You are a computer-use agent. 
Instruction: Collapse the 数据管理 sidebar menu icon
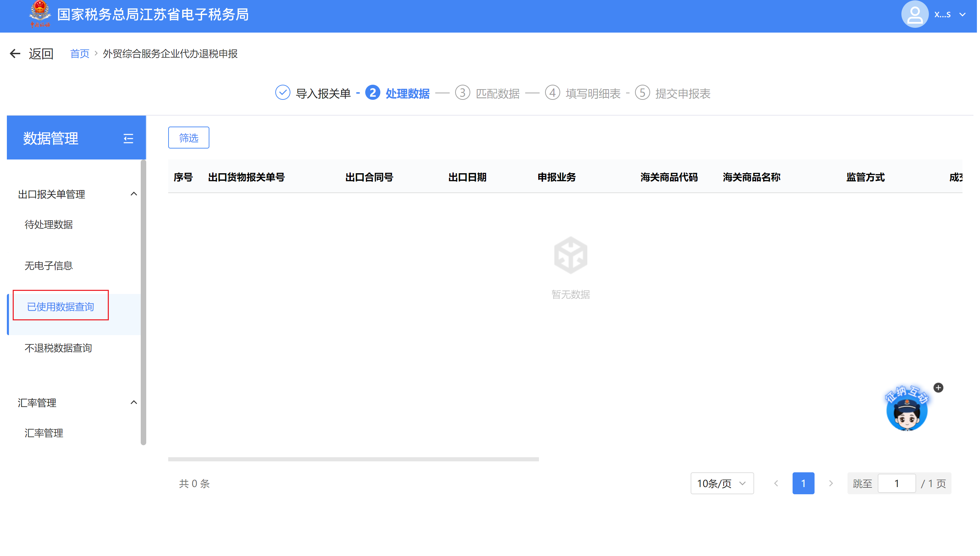point(128,138)
